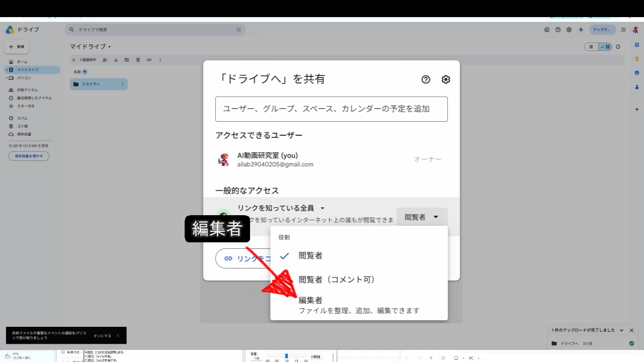
Task: Select 編集者 role from the menu
Action: tap(359, 305)
